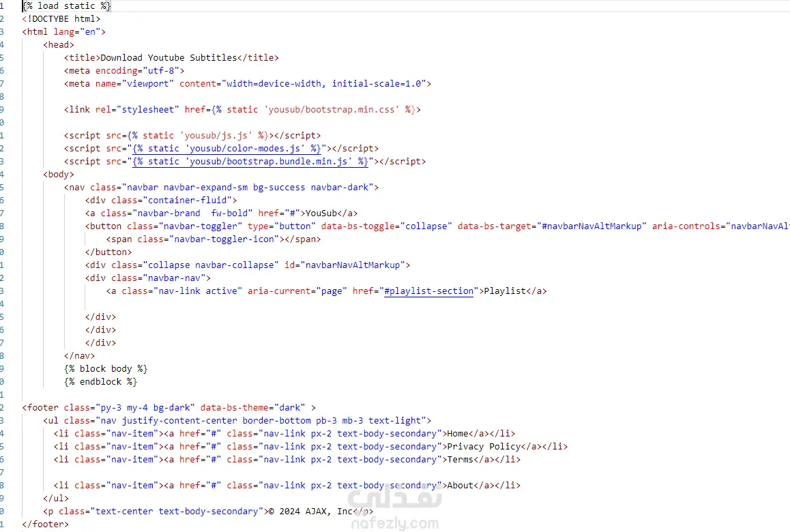Click the aria-controls attribute name
The height and width of the screenshot is (532, 790).
coord(686,226)
